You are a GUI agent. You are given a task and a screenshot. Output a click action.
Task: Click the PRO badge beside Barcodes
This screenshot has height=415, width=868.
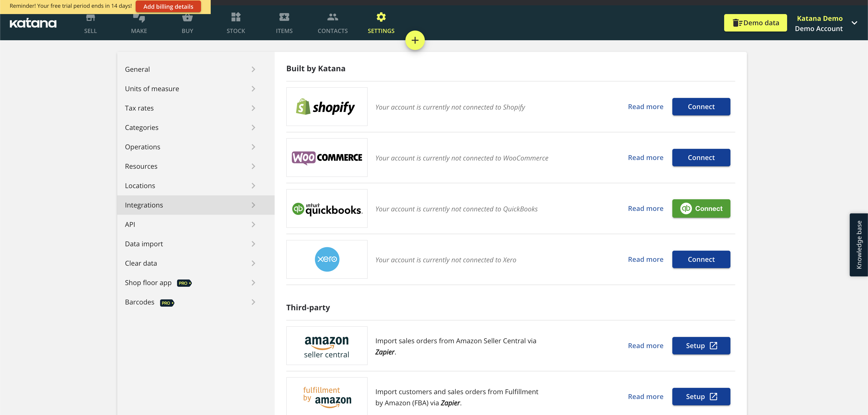point(167,303)
